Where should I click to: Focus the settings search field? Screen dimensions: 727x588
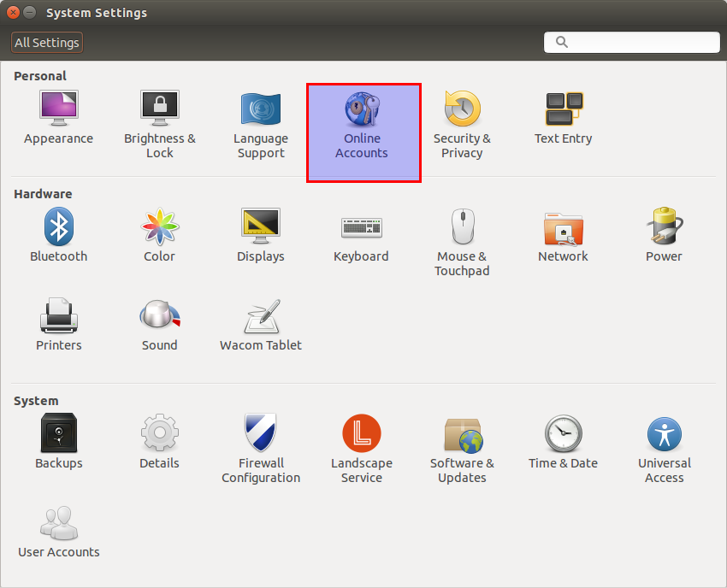pos(631,42)
